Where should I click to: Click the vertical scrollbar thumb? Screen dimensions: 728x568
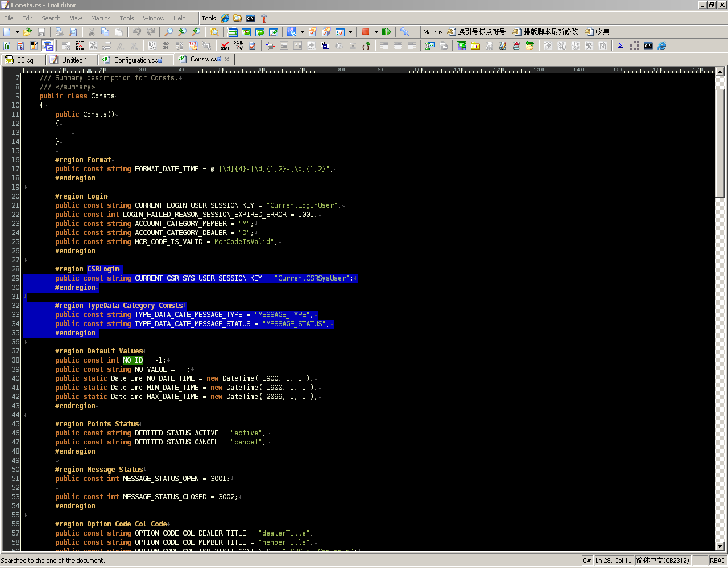pos(719,142)
